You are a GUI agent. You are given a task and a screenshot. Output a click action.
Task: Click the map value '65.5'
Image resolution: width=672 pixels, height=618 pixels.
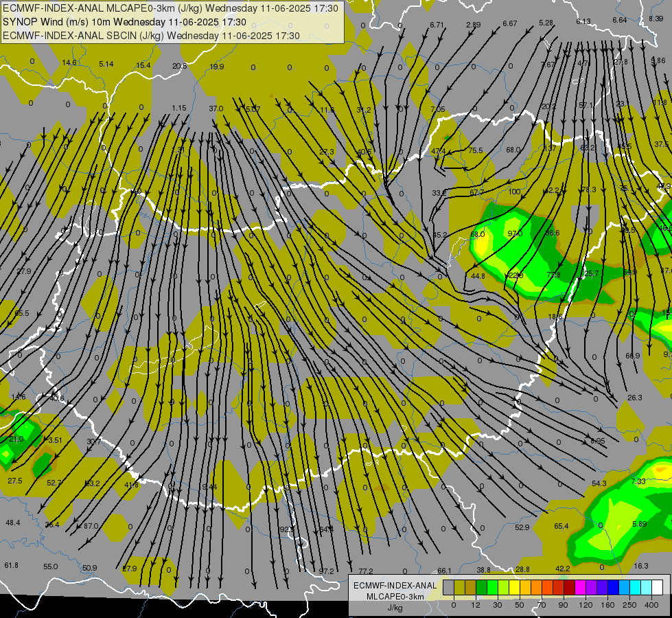(x=22, y=313)
